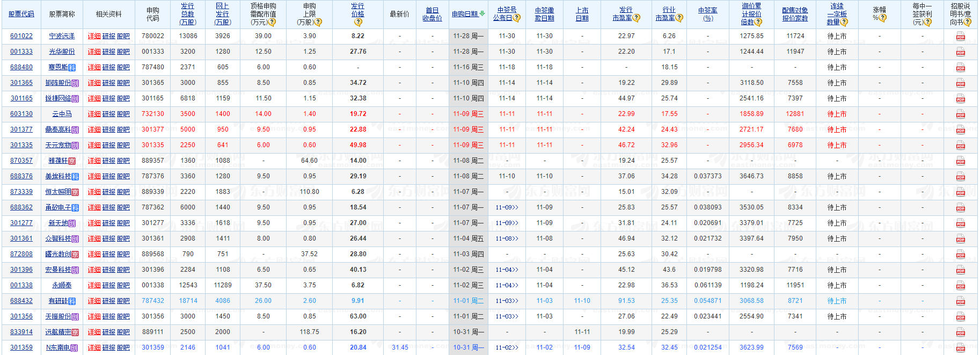Select latest price 31.45 in N东南电 row
980x355 pixels.
click(x=400, y=347)
